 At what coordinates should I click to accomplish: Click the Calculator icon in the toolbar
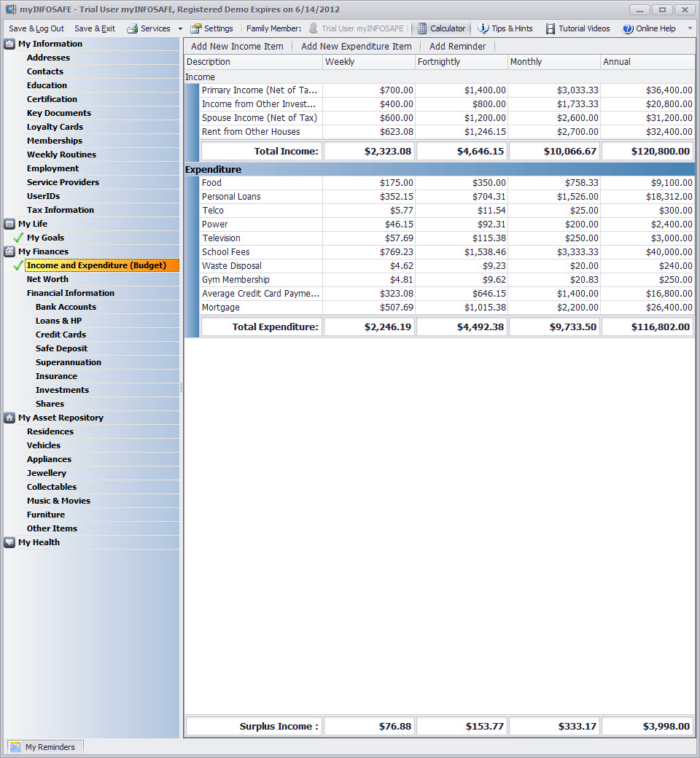coord(422,28)
